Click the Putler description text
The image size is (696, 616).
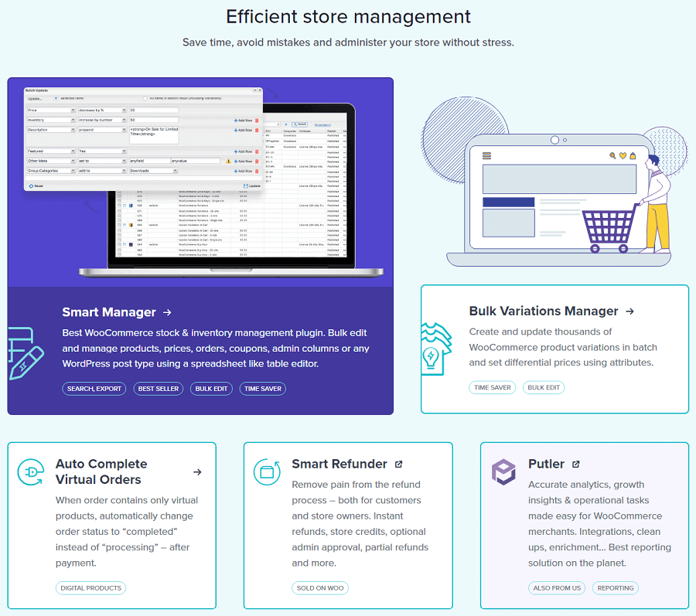(599, 524)
